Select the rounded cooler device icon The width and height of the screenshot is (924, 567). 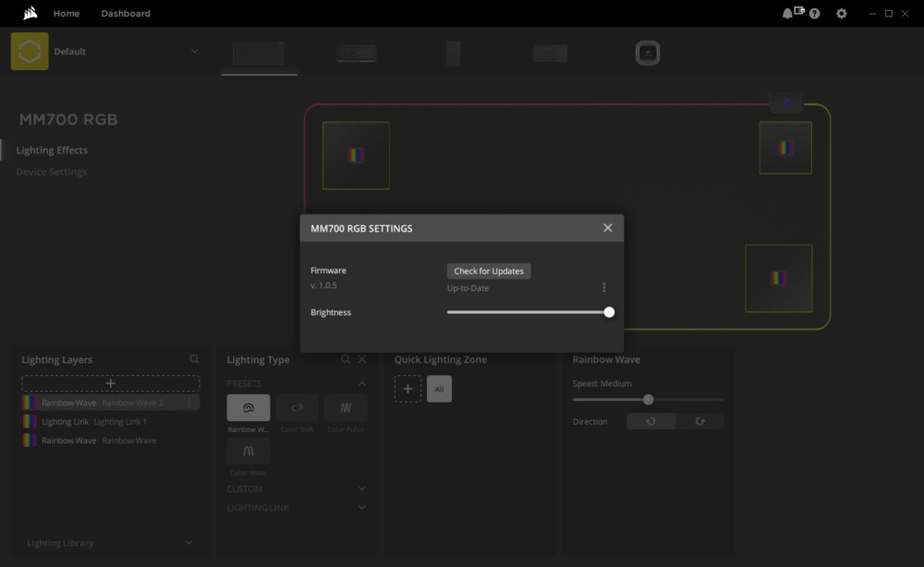648,53
